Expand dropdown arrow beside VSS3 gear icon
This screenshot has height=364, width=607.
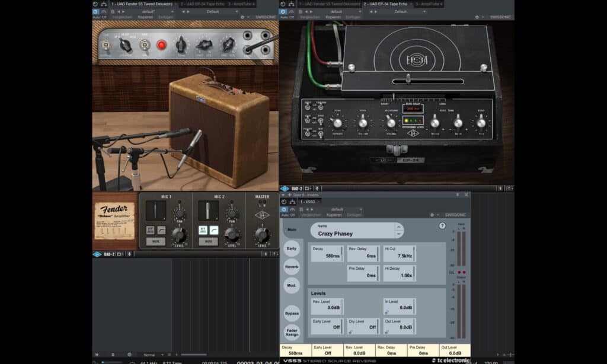tap(438, 215)
